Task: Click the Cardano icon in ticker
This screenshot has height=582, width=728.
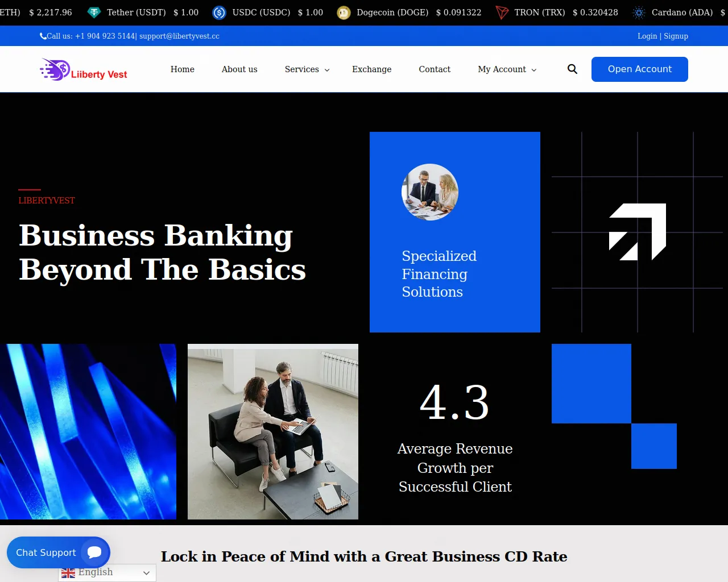Action: click(639, 13)
